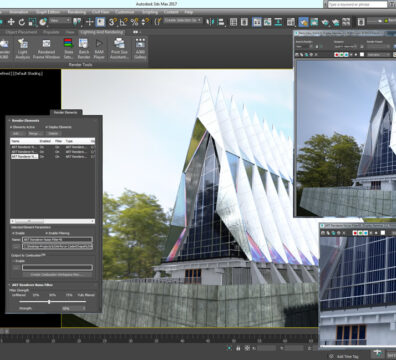Select the Scale tool in main toolbar

click(x=32, y=22)
